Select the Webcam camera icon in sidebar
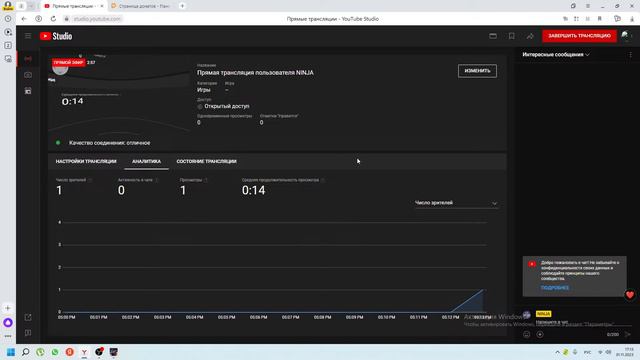The width and height of the screenshot is (640, 360). [x=28, y=75]
